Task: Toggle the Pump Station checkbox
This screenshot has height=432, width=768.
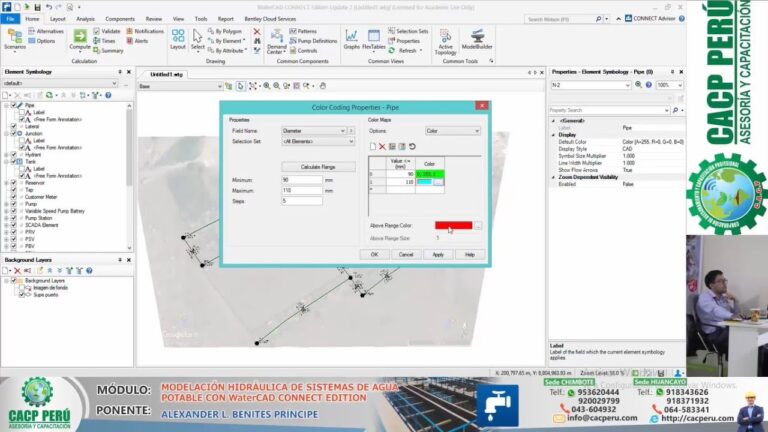Action: pyautogui.click(x=14, y=218)
